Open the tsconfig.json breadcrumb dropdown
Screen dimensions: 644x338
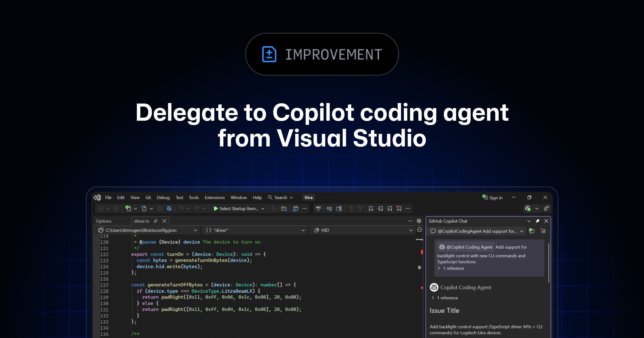point(195,230)
